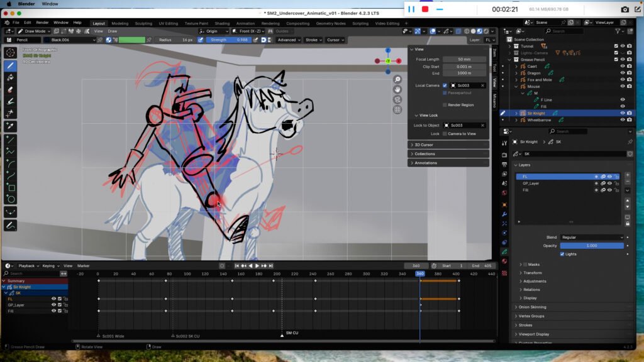Select the Annotate tool

(11, 226)
